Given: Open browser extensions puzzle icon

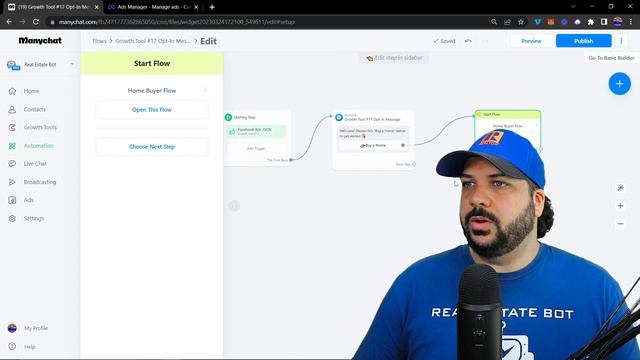Looking at the screenshot, I should (x=591, y=22).
